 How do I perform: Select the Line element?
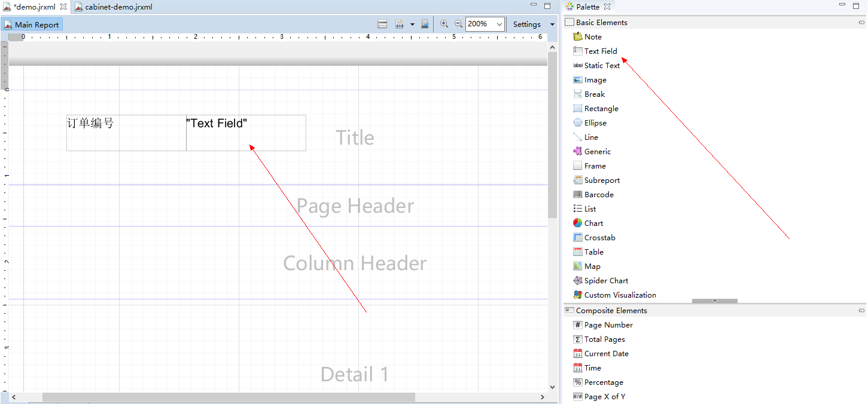[586, 137]
